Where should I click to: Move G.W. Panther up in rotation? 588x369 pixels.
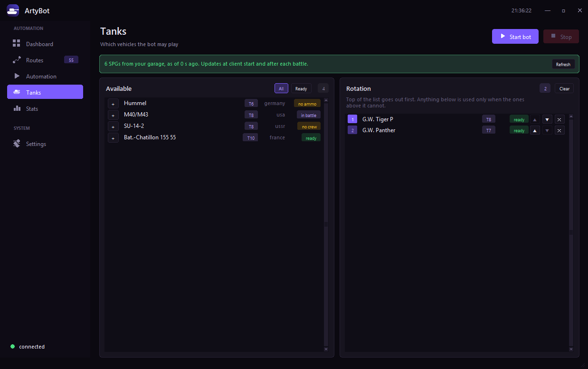tap(535, 131)
